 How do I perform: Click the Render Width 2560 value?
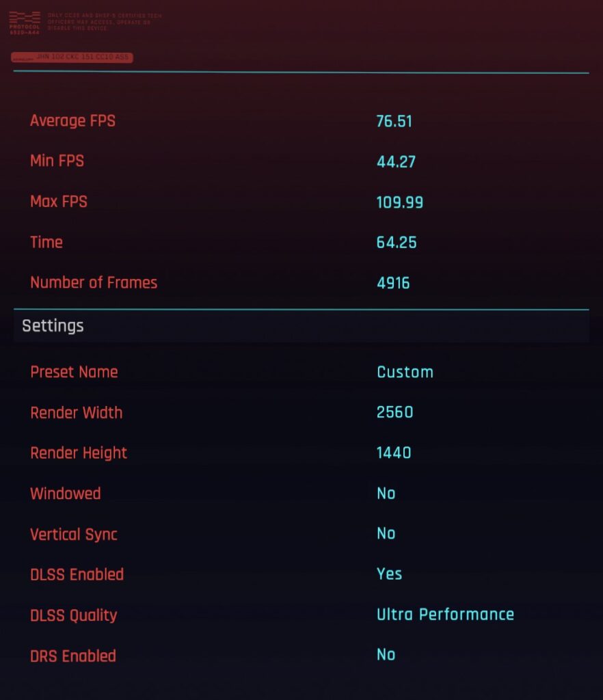pos(394,413)
